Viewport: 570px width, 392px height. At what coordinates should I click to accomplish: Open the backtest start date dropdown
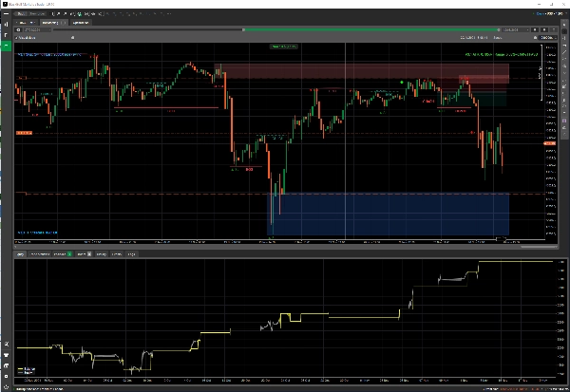tap(37, 29)
